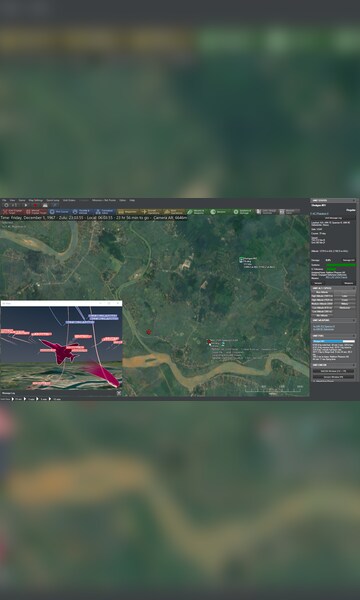The image size is (360, 600).
Task: Click the Plot Course toolbar button
Action: click(x=59, y=212)
